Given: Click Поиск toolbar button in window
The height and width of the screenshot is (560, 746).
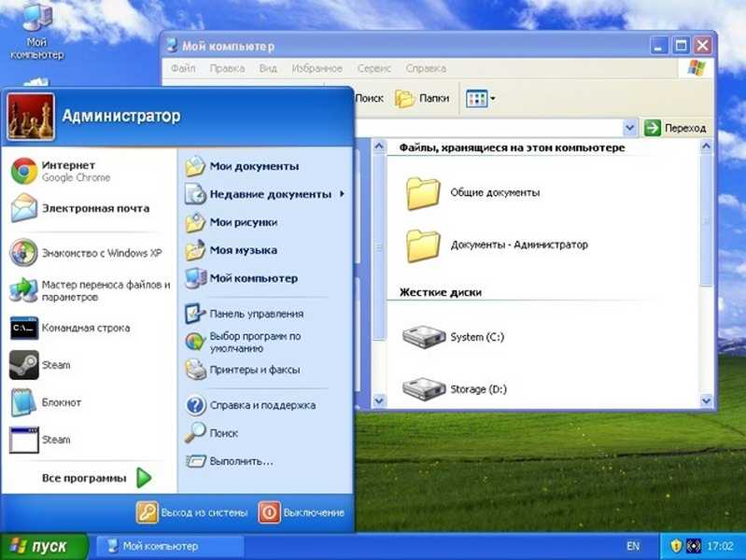Looking at the screenshot, I should point(369,99).
